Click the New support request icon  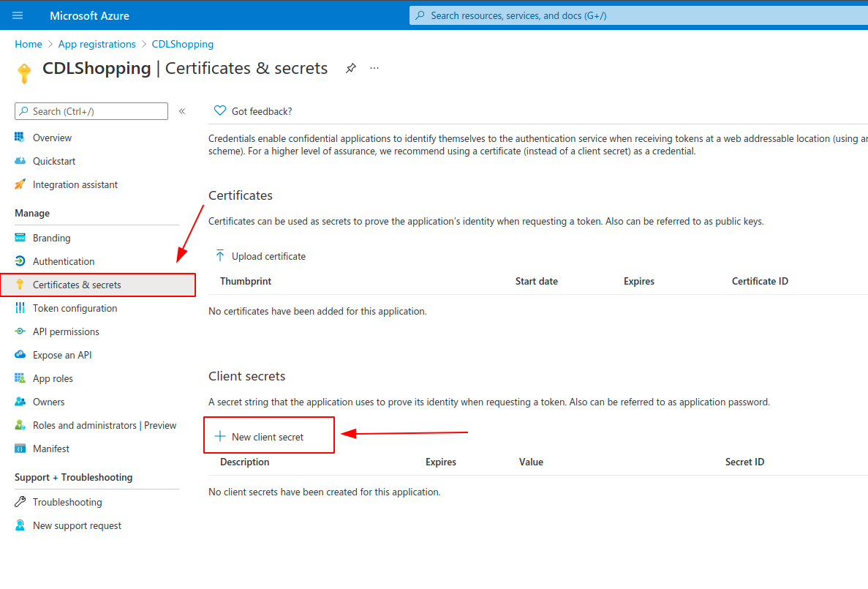pos(20,525)
